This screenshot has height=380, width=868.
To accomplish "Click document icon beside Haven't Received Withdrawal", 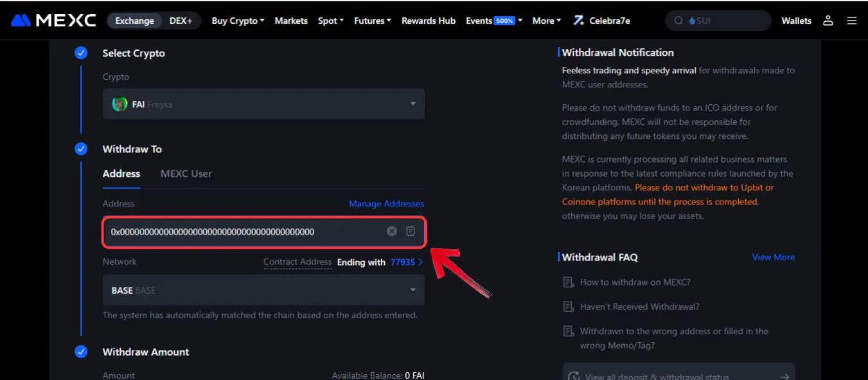I will (x=568, y=307).
